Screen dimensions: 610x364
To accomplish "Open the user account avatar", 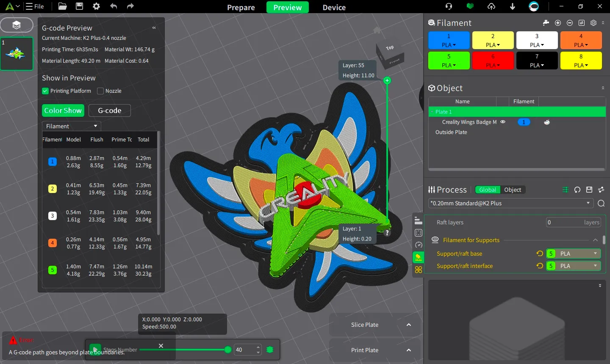I will [534, 6].
